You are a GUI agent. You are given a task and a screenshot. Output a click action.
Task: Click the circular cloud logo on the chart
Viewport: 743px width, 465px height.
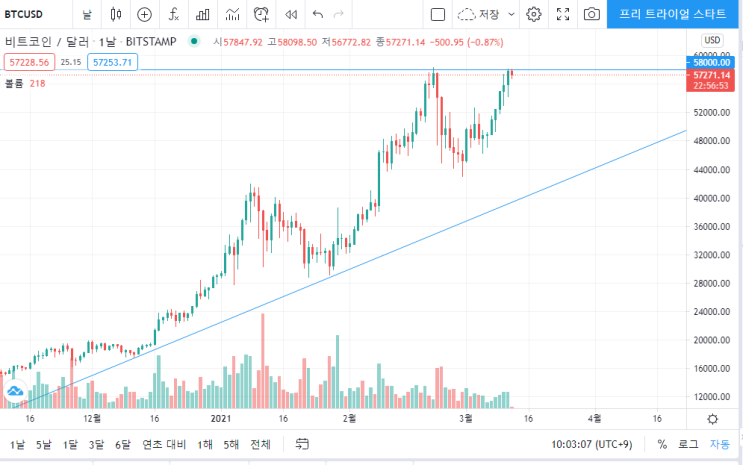click(15, 392)
